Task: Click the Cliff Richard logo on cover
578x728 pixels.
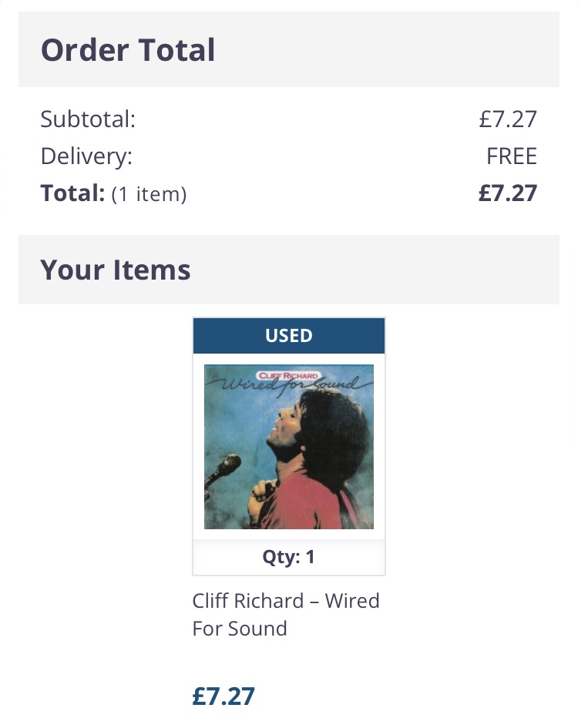Action: tap(288, 376)
